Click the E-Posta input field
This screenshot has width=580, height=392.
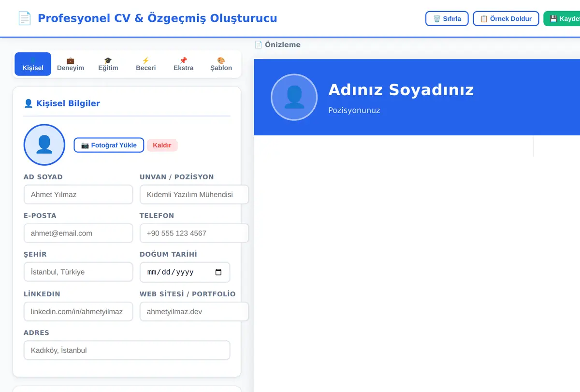coord(78,233)
